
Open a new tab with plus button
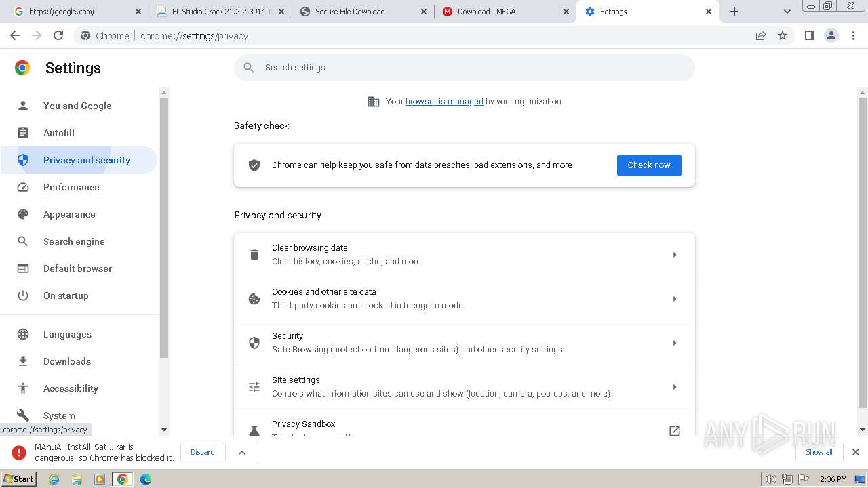[734, 12]
